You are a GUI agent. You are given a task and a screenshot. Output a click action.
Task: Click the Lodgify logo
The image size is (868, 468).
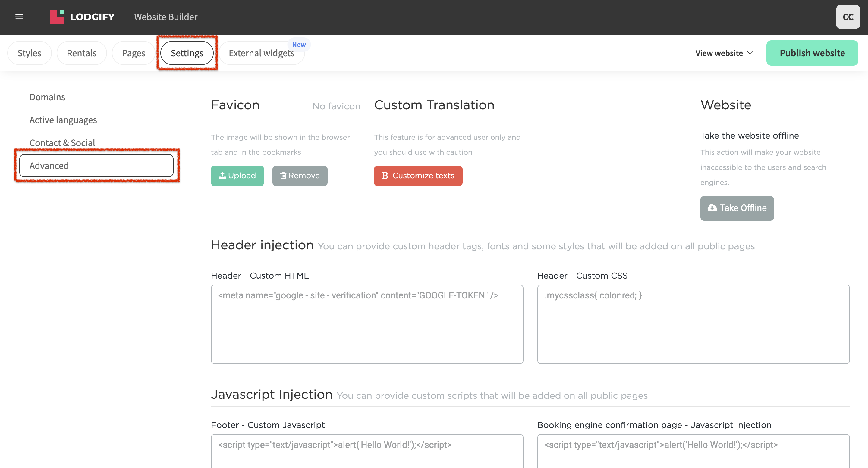pos(82,17)
